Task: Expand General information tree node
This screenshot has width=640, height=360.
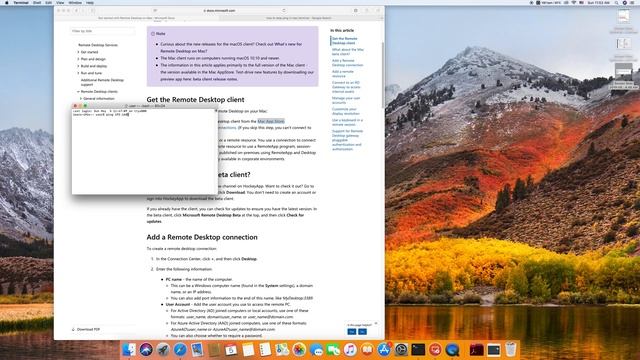Action: click(x=81, y=99)
